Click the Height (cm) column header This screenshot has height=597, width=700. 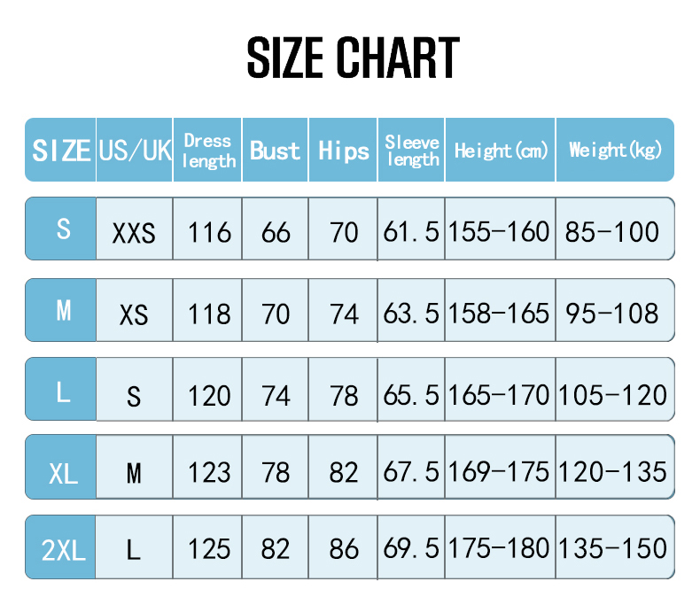point(501,151)
